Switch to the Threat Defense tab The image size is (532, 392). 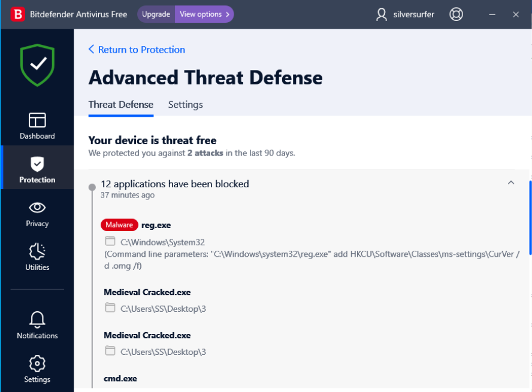tap(121, 104)
